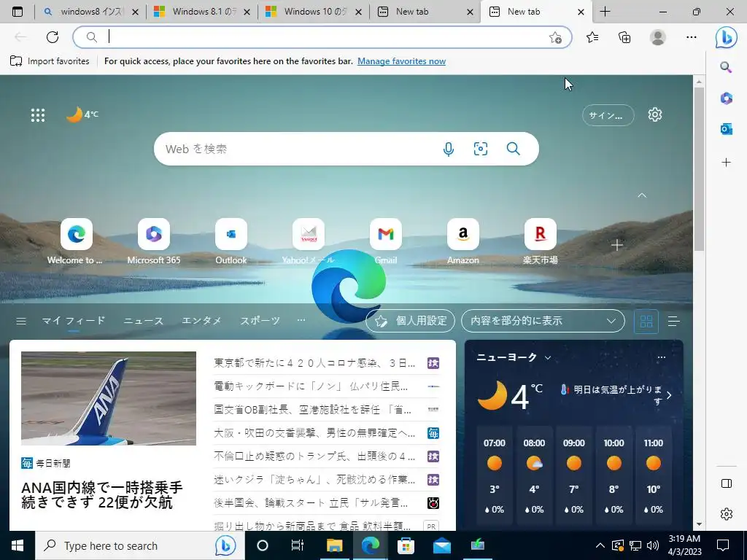Open the ANA国内線 headline article
This screenshot has height=560, width=747.
pyautogui.click(x=102, y=495)
